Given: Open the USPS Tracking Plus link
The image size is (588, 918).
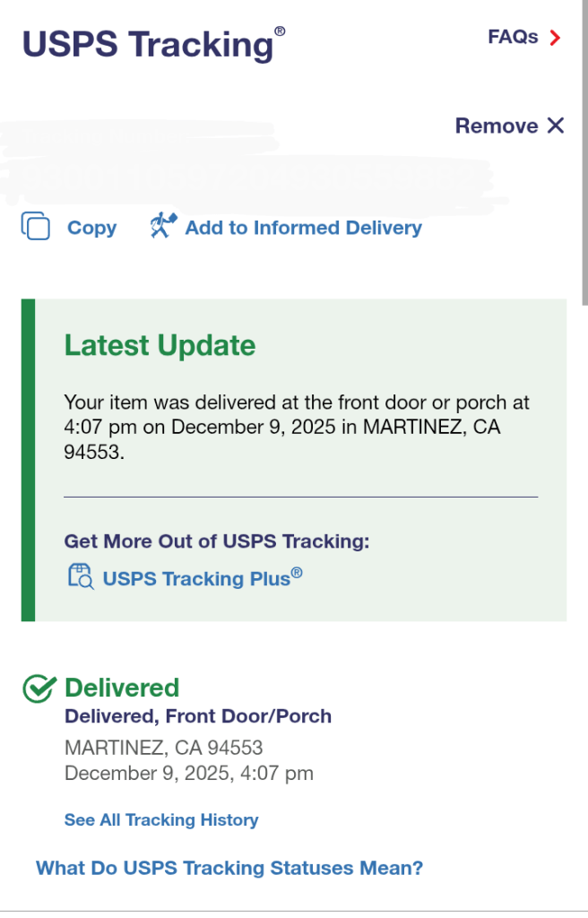Looking at the screenshot, I should click(x=202, y=578).
